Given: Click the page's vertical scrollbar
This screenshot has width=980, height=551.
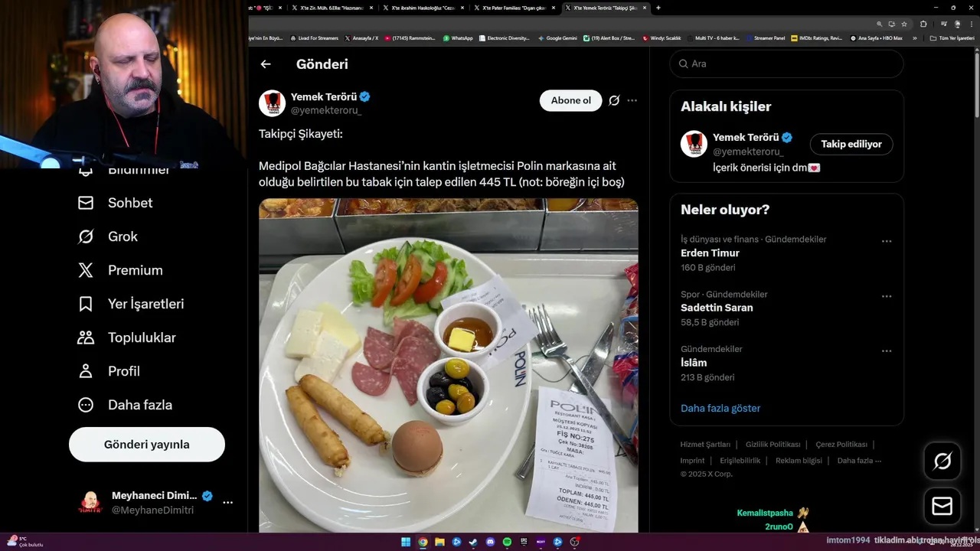Looking at the screenshot, I should [976, 84].
